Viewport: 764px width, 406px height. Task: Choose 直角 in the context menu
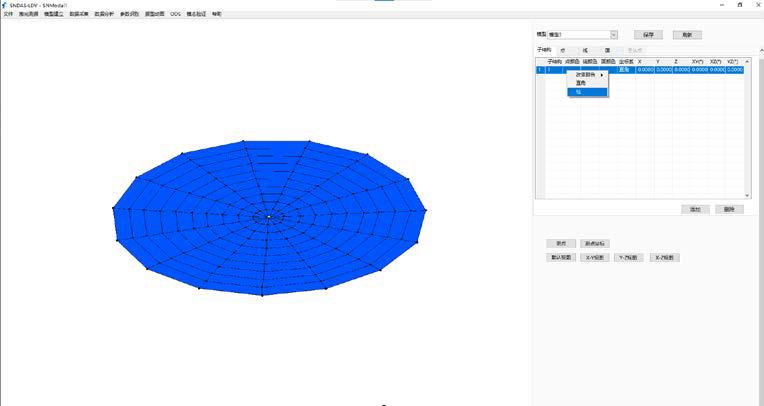point(580,83)
